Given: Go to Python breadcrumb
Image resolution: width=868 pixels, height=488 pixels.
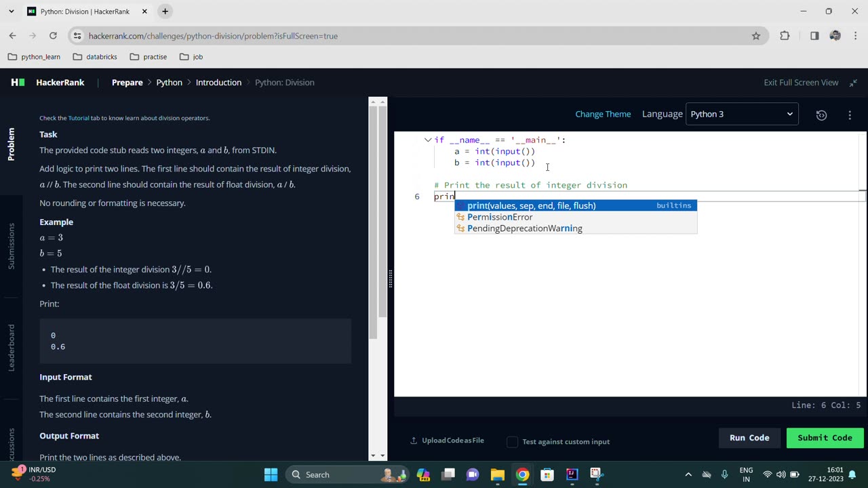Looking at the screenshot, I should (x=169, y=83).
